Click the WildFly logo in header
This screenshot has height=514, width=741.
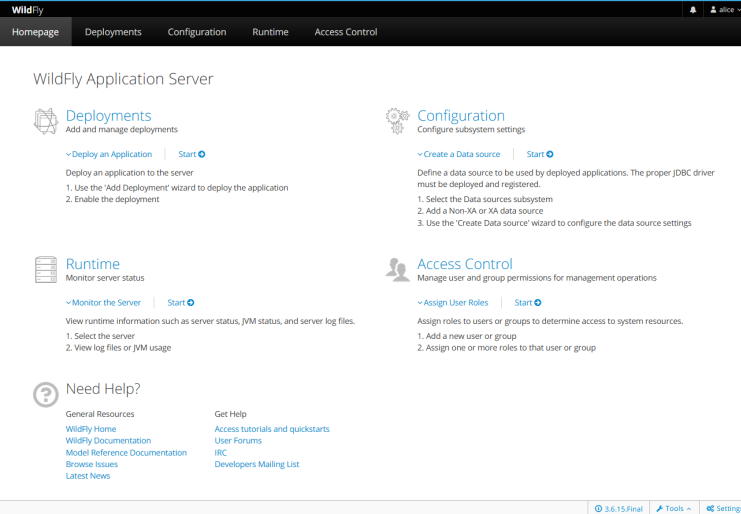tap(27, 9)
